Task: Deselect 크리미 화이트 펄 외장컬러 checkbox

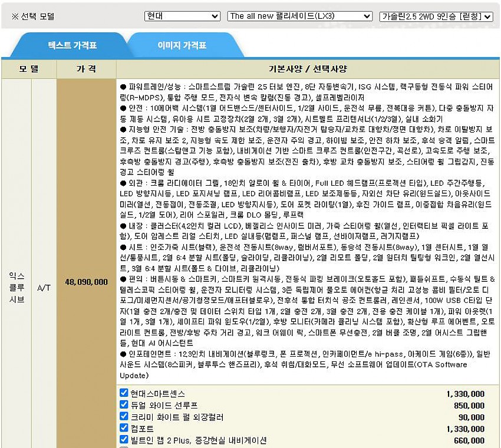Action: [124, 417]
